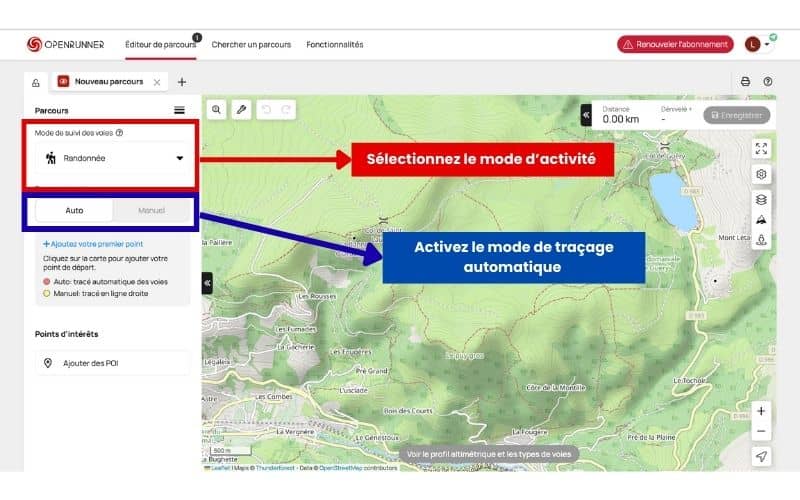Go to Chercher un parcours
The width and height of the screenshot is (800, 500).
[x=251, y=44]
